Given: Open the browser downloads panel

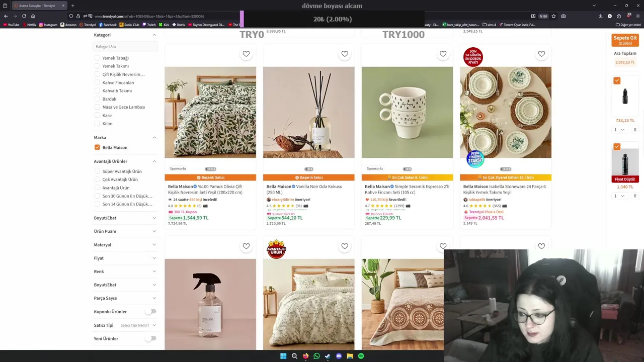Looking at the screenshot, I should (600, 16).
